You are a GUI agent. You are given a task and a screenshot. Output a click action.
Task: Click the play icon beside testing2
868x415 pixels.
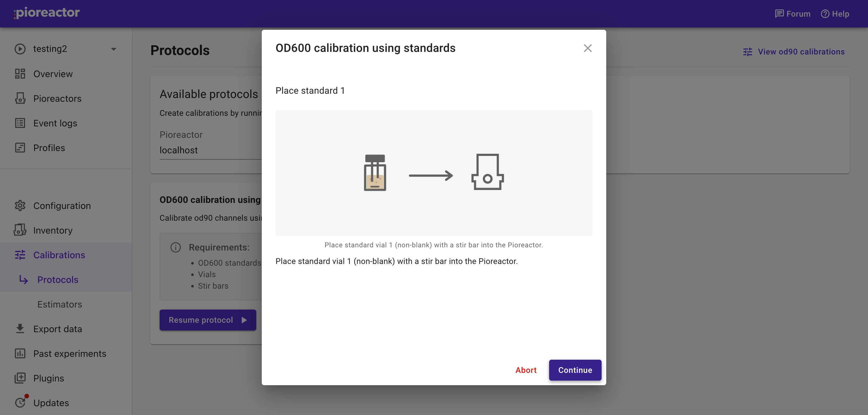(20, 49)
